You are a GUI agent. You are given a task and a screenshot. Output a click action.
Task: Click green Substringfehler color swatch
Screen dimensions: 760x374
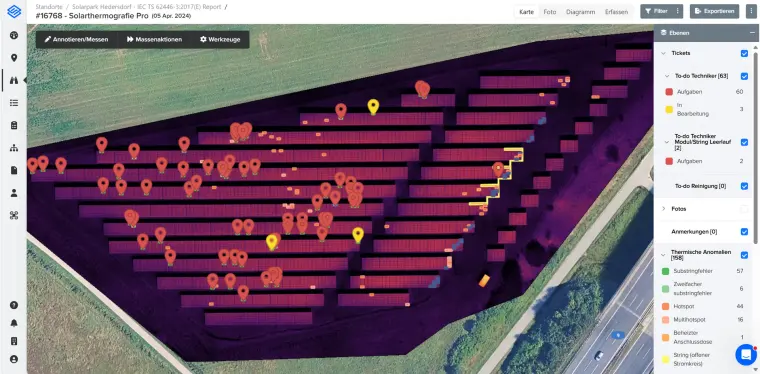pos(665,271)
